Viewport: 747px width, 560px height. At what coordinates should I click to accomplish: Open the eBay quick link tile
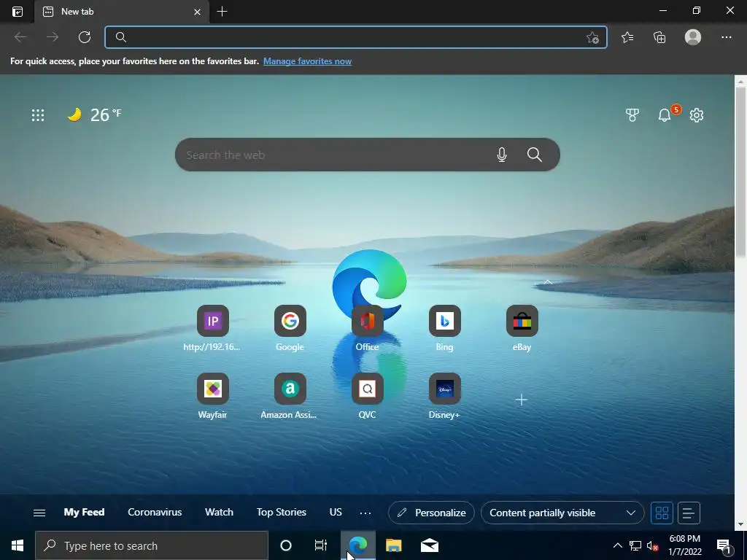(522, 329)
